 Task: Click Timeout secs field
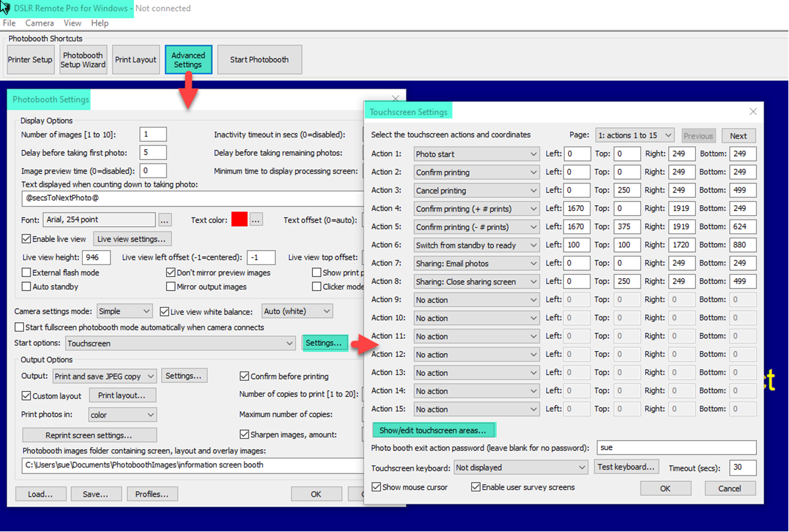point(743,468)
